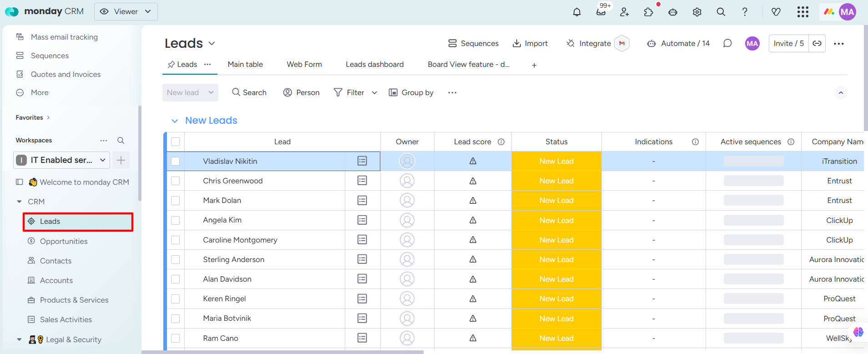Open the inbox tray icon

coord(601,12)
